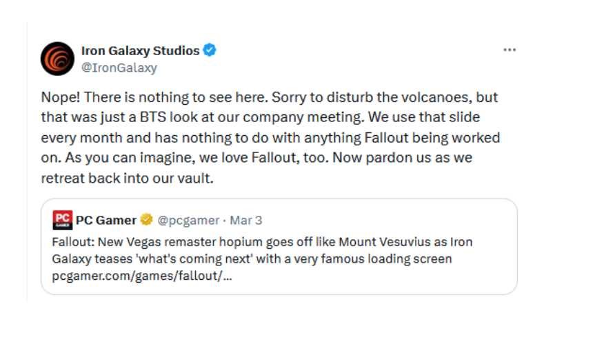Viewport: 604px width, 364px height.
Task: Click Iron Galaxy's blue verified badge
Action: 210,50
